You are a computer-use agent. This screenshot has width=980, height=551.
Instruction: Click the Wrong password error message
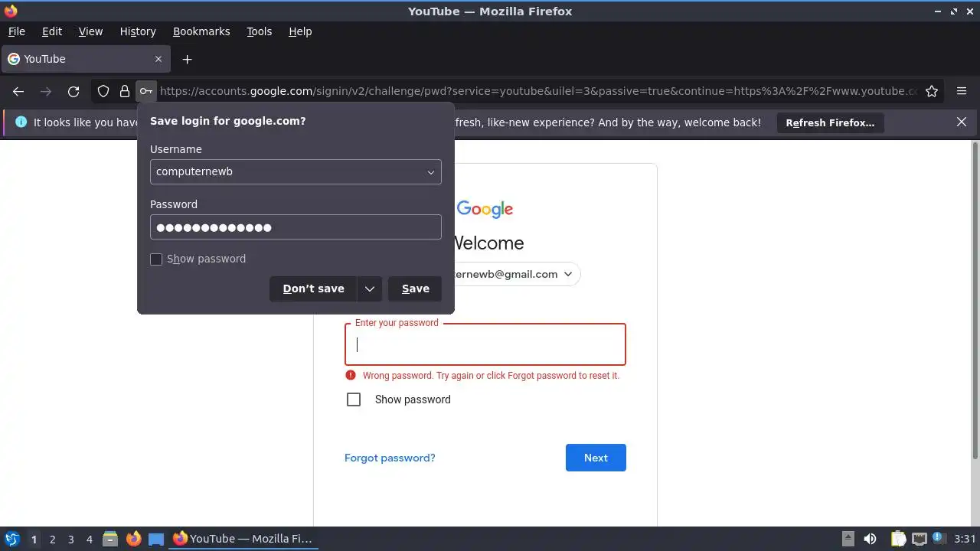pyautogui.click(x=491, y=376)
